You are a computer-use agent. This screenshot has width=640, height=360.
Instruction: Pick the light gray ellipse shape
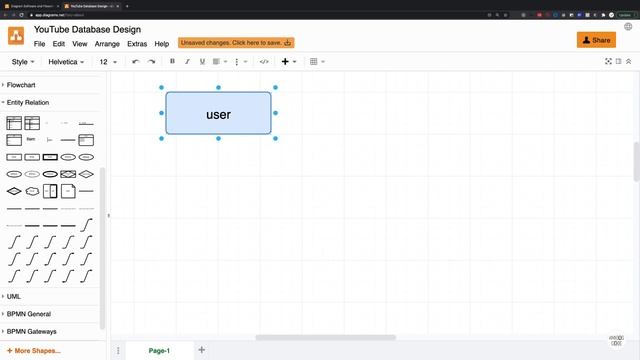click(32, 174)
